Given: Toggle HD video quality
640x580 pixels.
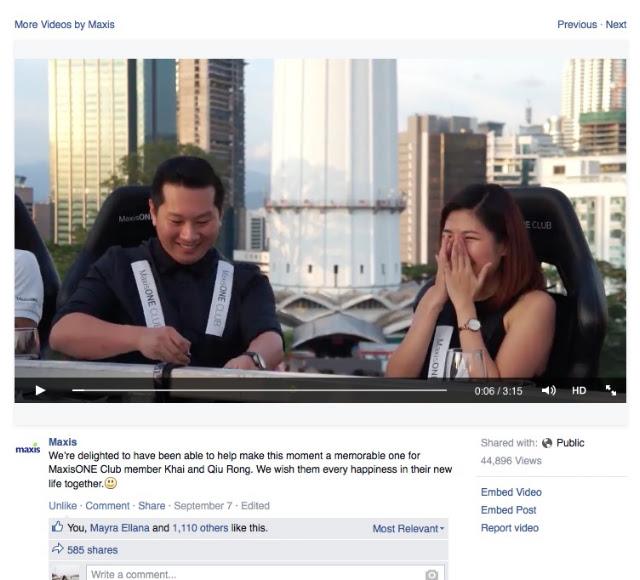Looking at the screenshot, I should tap(579, 391).
